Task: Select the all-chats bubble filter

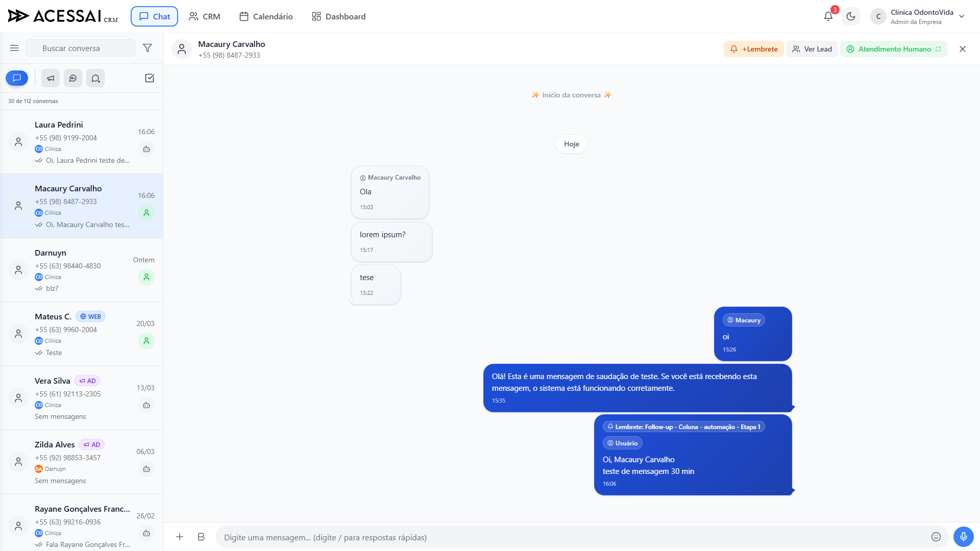Action: 17,78
